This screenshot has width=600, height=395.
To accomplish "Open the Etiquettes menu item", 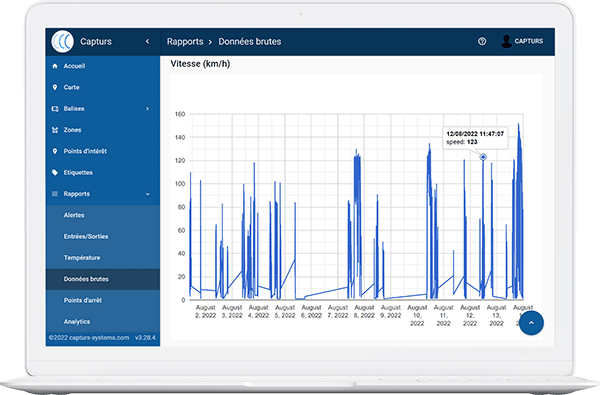I will pyautogui.click(x=103, y=173).
